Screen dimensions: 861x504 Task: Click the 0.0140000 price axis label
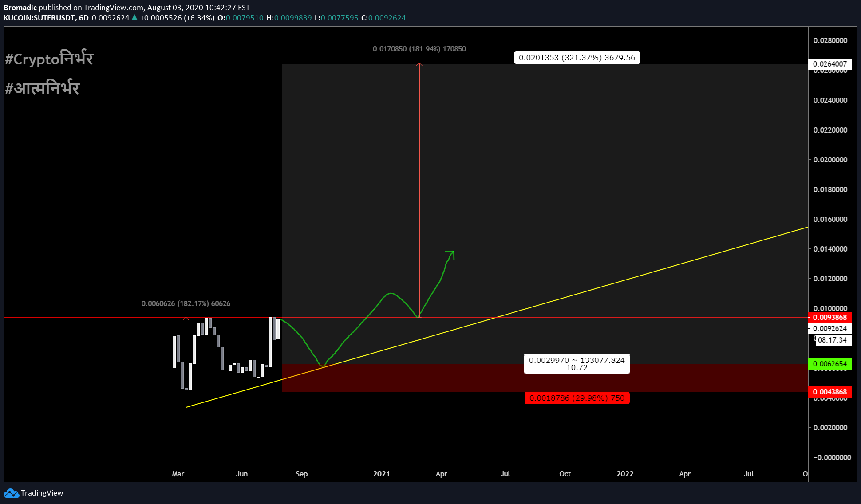pos(830,249)
